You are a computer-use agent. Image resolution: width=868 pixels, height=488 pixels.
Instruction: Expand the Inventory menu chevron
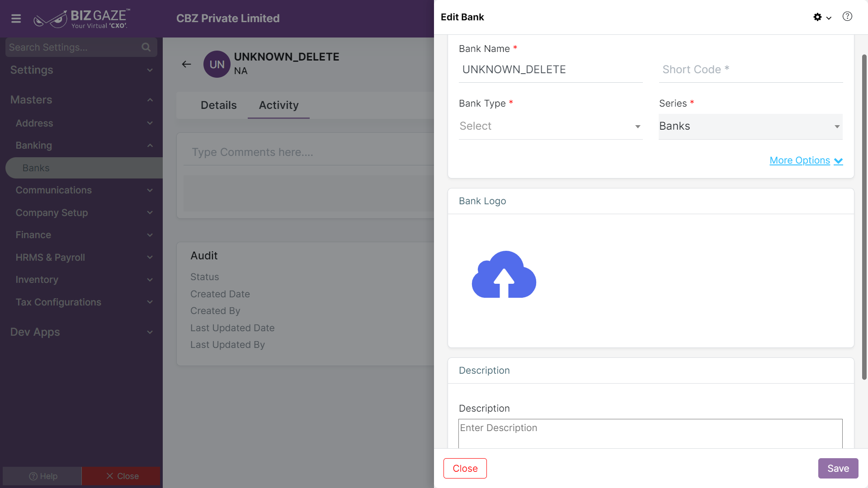click(x=150, y=280)
